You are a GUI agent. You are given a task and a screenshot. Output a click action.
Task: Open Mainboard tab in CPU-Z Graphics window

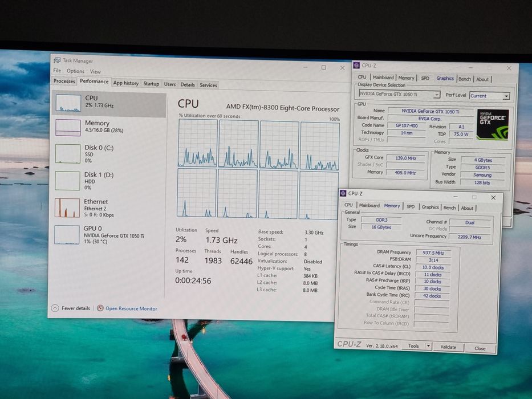(383, 78)
